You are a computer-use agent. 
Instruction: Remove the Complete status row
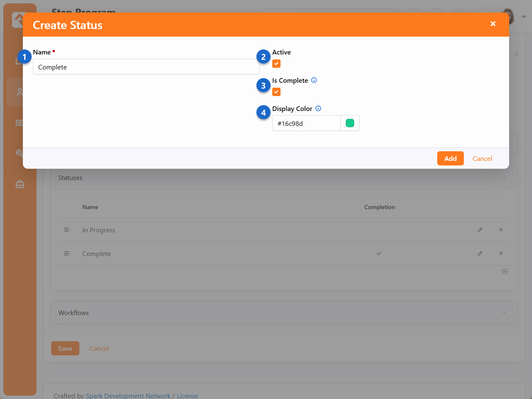point(501,254)
